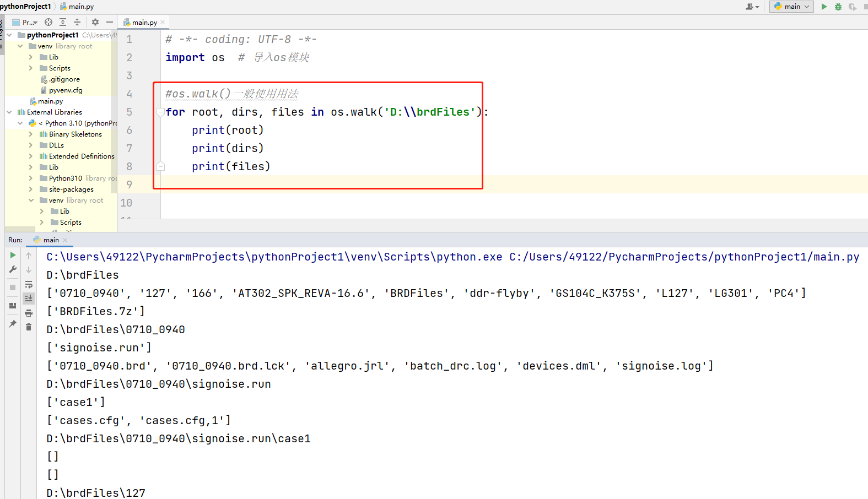Click pythonProject1 in the breadcrumb bar

[x=25, y=6]
